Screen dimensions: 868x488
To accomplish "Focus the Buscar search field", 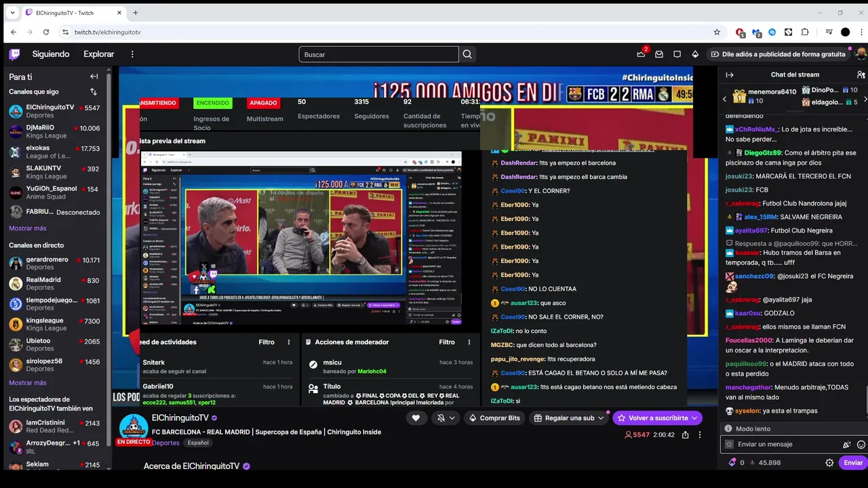I will pos(378,54).
